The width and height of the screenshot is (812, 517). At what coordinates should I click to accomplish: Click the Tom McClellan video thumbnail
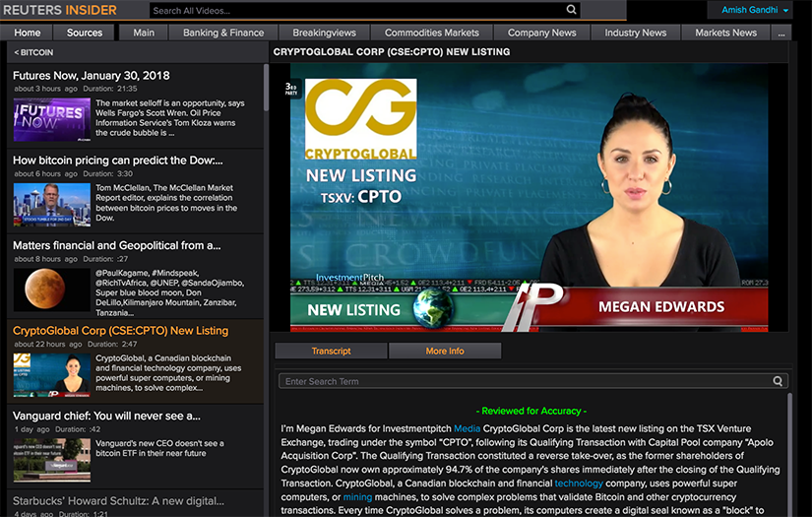coord(52,205)
